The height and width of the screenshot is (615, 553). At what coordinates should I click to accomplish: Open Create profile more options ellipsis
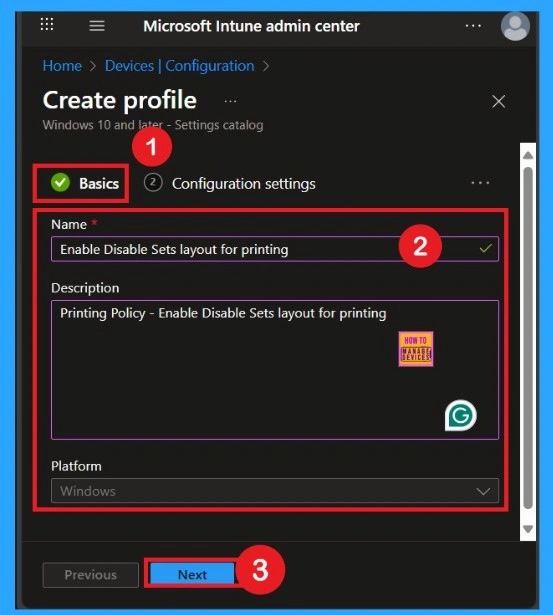click(x=230, y=102)
